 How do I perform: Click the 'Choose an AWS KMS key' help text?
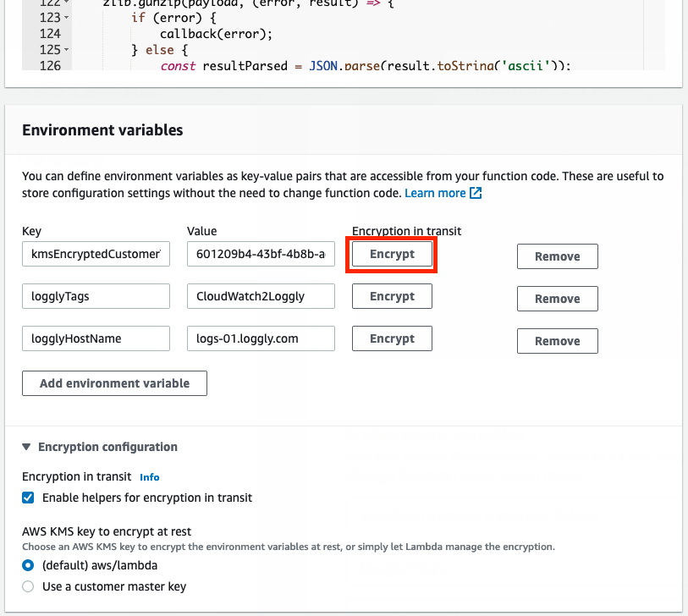[289, 547]
